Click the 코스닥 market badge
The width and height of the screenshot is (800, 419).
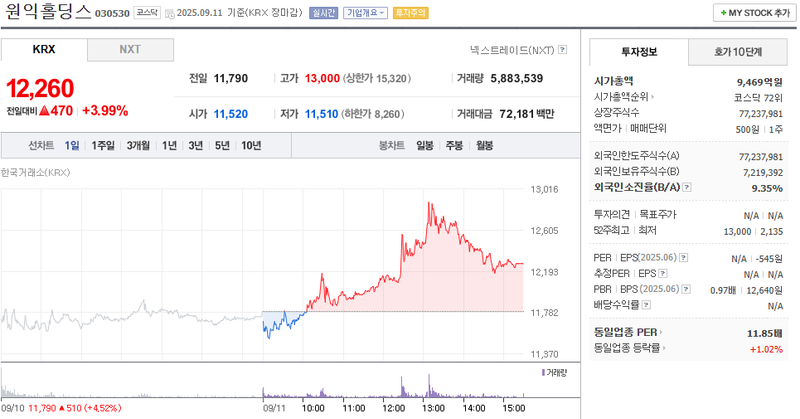click(x=147, y=12)
